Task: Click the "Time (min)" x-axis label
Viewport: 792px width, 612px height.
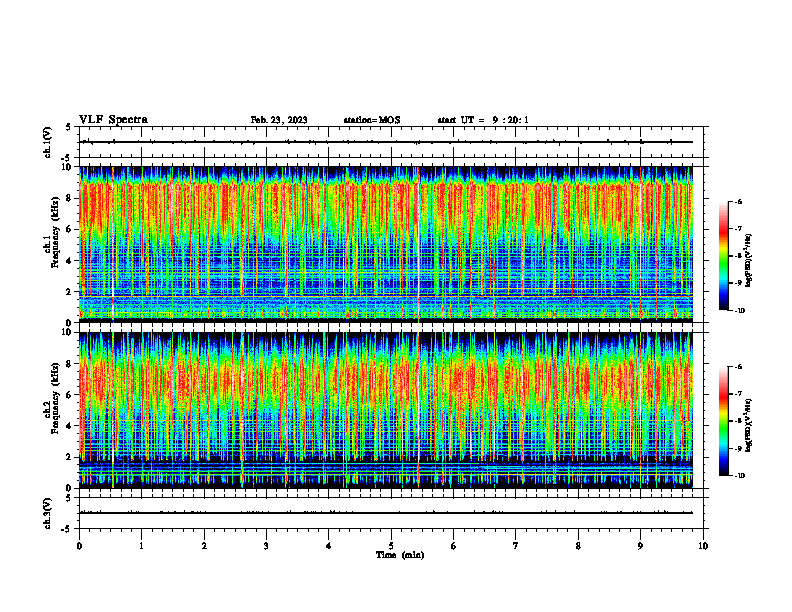Action: point(400,555)
